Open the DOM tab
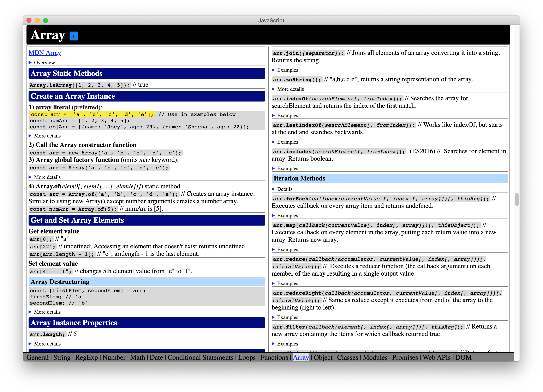Screen dimensions: 543x392 point(464,357)
